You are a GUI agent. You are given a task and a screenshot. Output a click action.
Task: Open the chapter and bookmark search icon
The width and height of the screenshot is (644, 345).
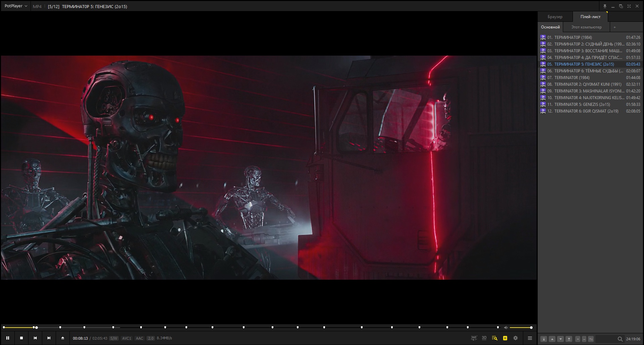click(494, 338)
